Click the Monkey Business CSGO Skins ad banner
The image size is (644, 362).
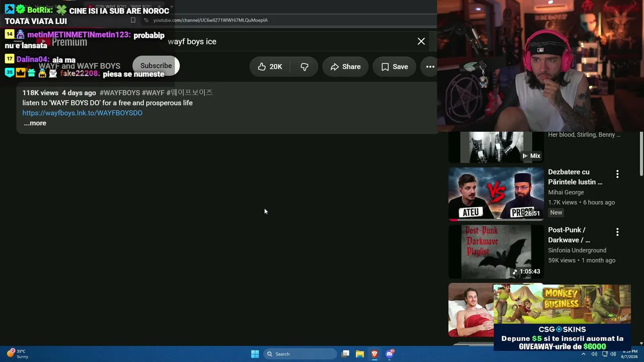pos(562,318)
